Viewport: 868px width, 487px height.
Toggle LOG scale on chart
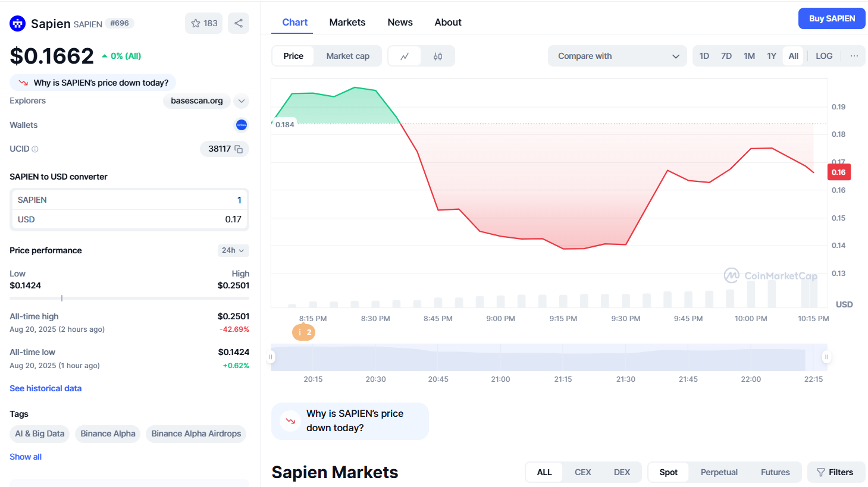click(824, 56)
